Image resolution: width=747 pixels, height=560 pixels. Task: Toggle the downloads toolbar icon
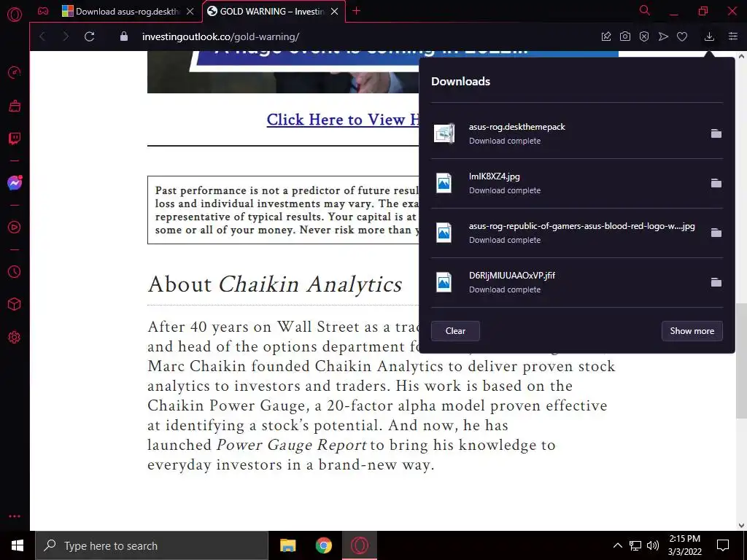click(709, 36)
